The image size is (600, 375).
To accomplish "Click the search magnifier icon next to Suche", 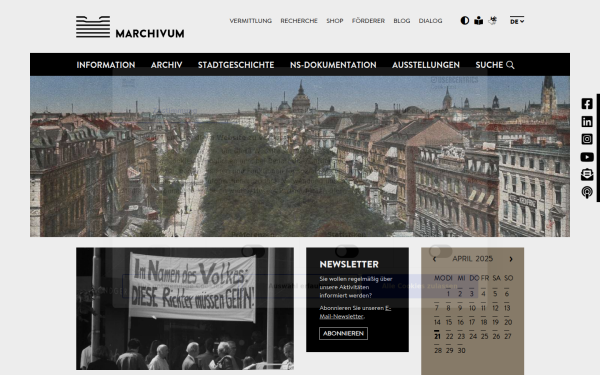I will click(x=510, y=65).
